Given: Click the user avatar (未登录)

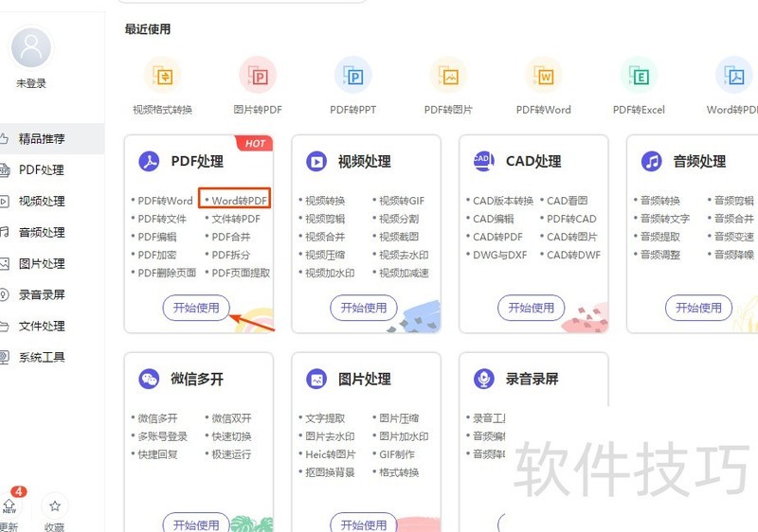Looking at the screenshot, I should point(31,47).
